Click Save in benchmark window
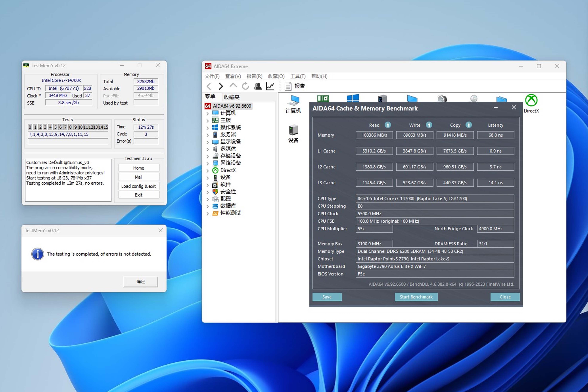Screen dimensions: 588x392 327,297
